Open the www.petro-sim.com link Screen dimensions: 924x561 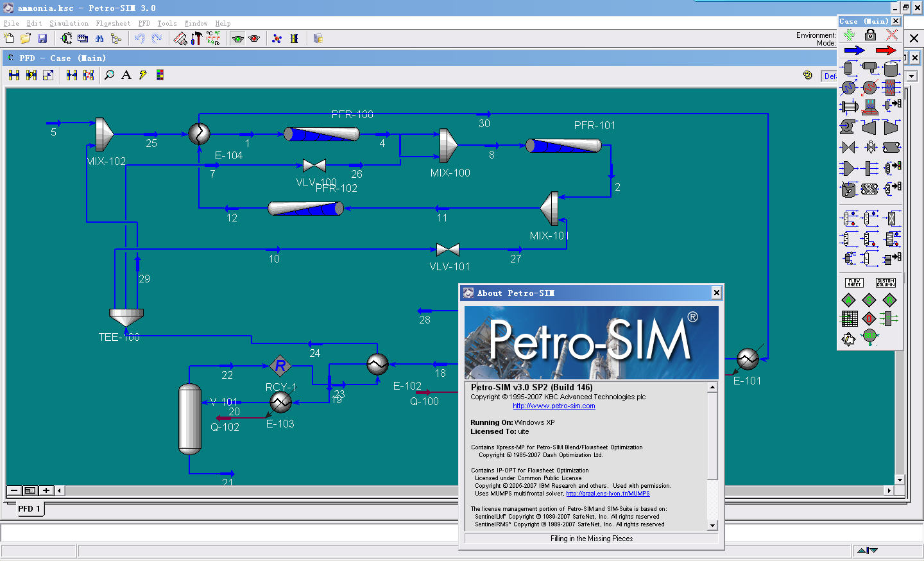[554, 406]
